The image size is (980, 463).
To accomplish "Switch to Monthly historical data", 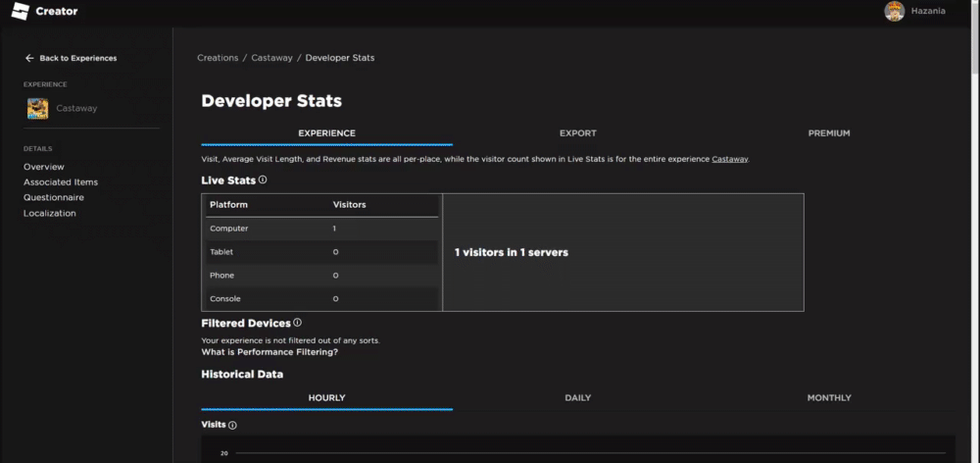I will [829, 398].
